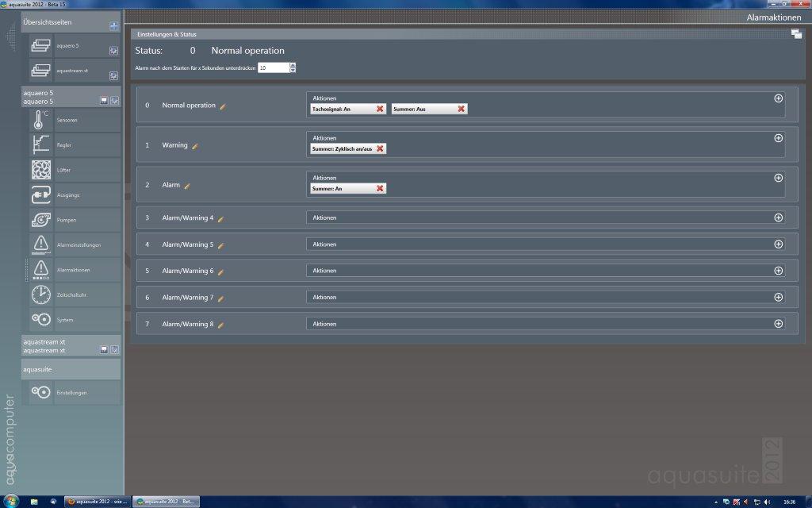Click volume icon in system tray
The width and height of the screenshot is (812, 508).
point(767,502)
